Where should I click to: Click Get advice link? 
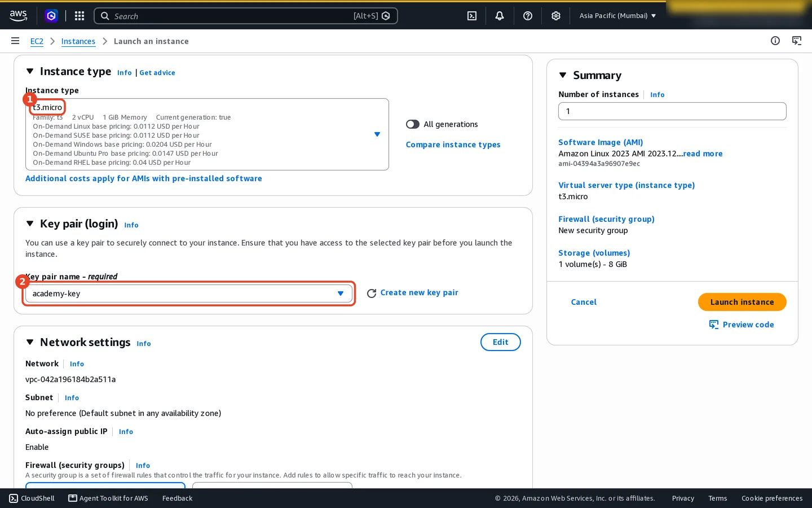pyautogui.click(x=157, y=73)
